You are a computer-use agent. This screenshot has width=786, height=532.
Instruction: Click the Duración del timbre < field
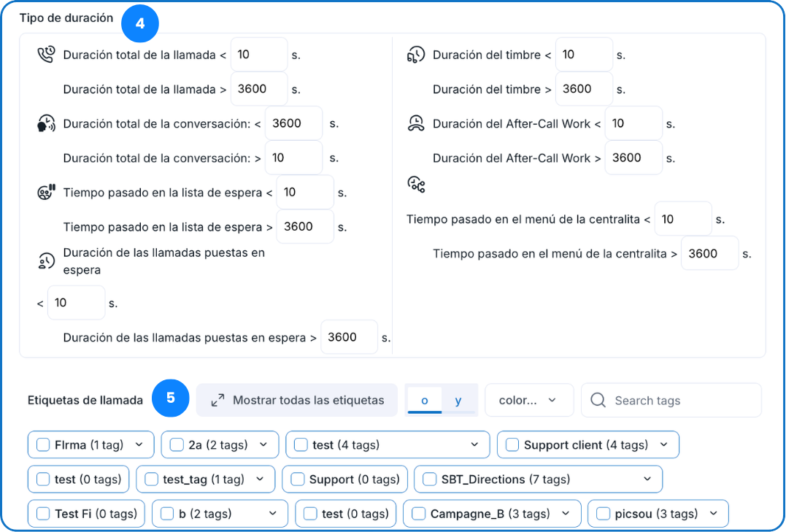click(584, 55)
